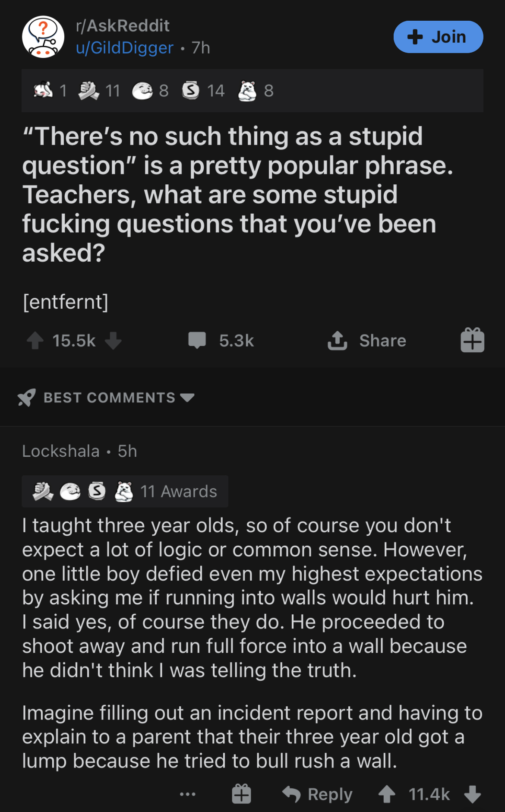Open the r/AskReddit subreddit link
The image size is (505, 812).
click(x=123, y=26)
